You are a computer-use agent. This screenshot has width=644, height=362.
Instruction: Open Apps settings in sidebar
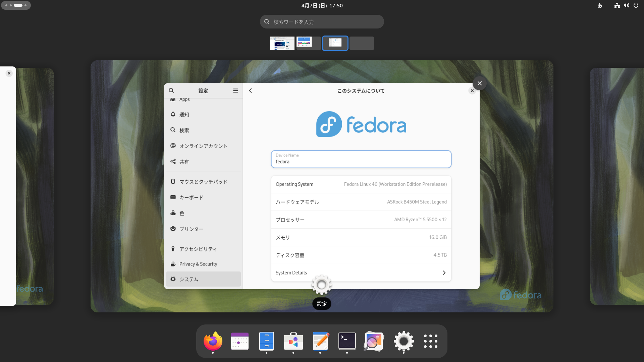tap(203, 100)
